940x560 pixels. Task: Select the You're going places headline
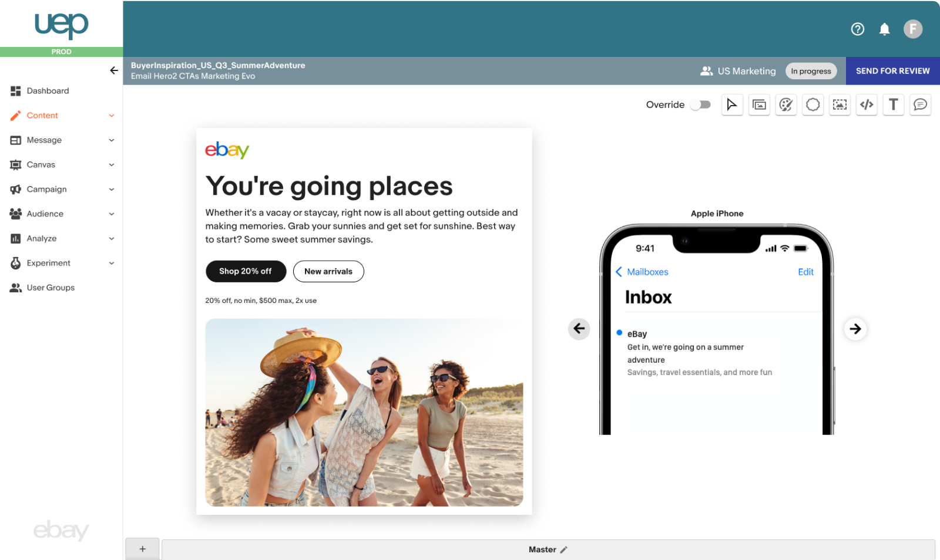pyautogui.click(x=329, y=186)
